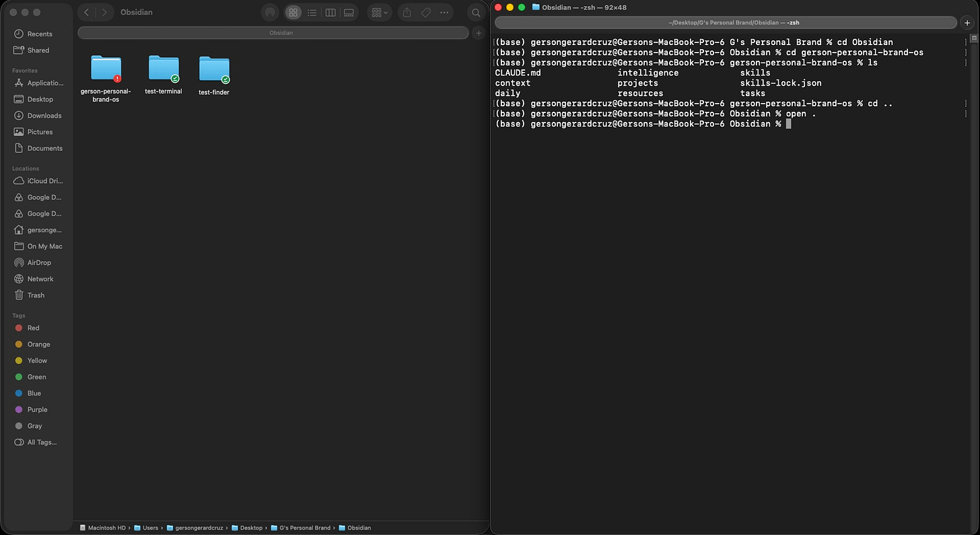Click the AirDrop toolbar icon in Finder
Viewport: 980px width, 535px height.
click(270, 12)
